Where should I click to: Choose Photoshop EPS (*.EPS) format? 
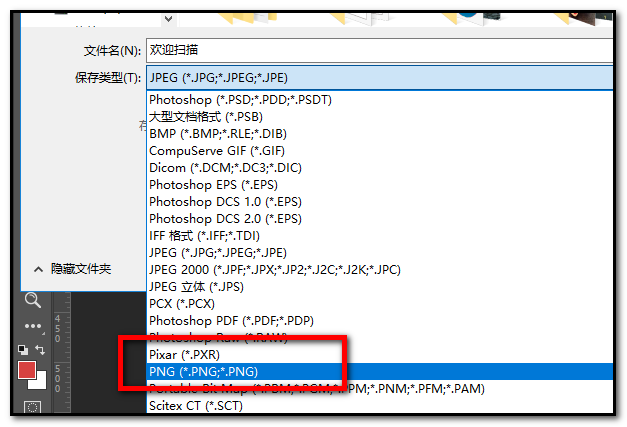(379, 185)
